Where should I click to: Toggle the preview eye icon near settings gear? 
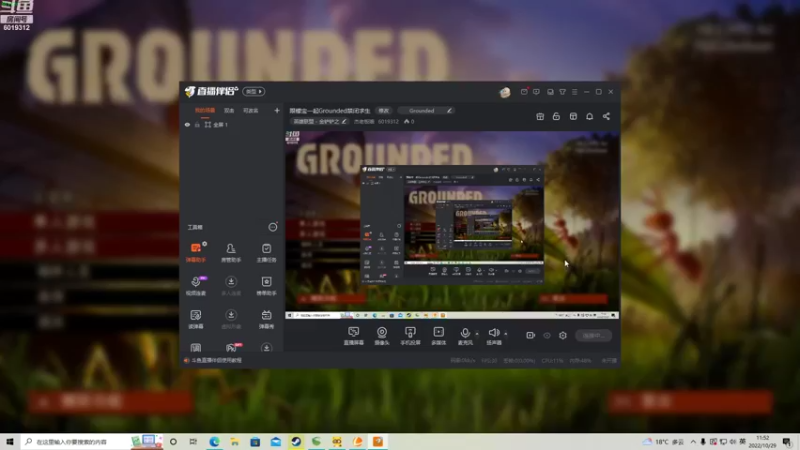pyautogui.click(x=547, y=335)
